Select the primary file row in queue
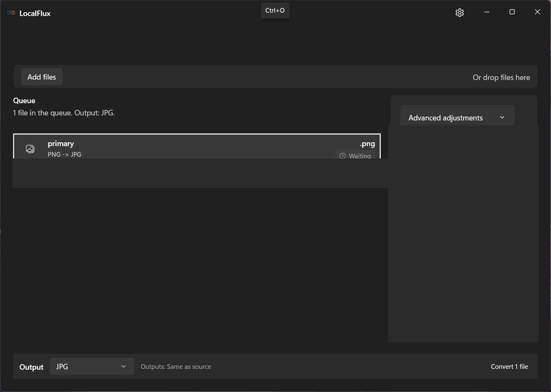Viewport: 551px width, 392px height. click(x=197, y=146)
